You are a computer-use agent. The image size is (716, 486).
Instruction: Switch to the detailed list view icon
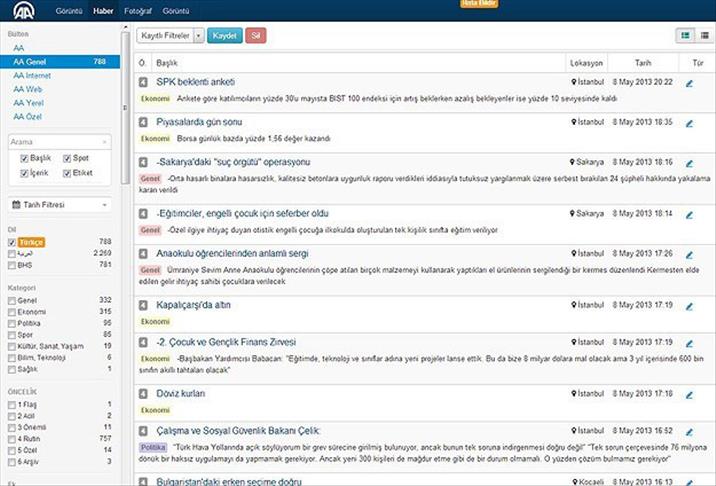click(685, 35)
